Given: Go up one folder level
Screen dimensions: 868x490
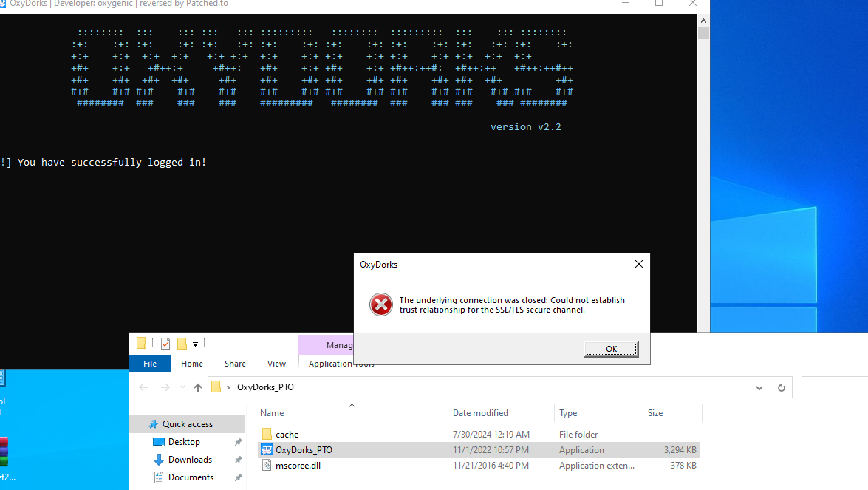Looking at the screenshot, I should [198, 387].
